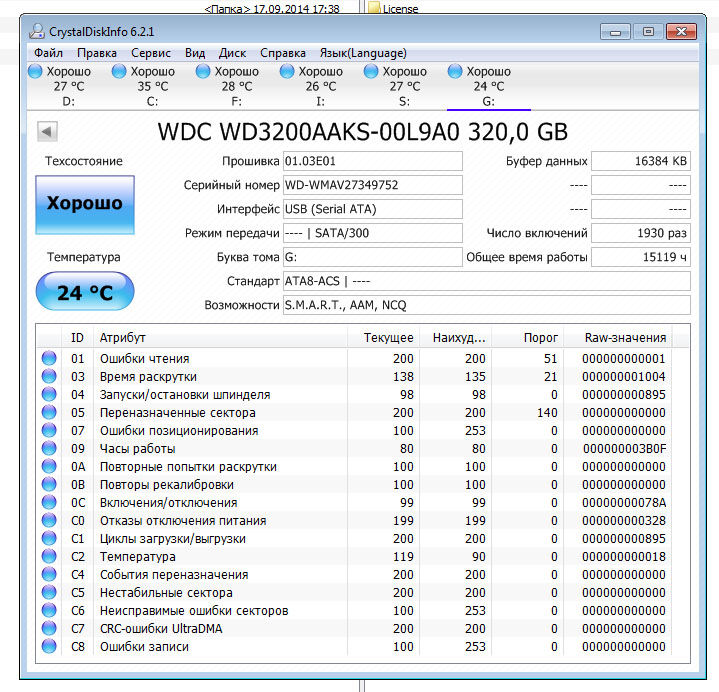The image size is (719, 692).
Task: Open the Язык(Language) menu
Action: click(x=363, y=53)
